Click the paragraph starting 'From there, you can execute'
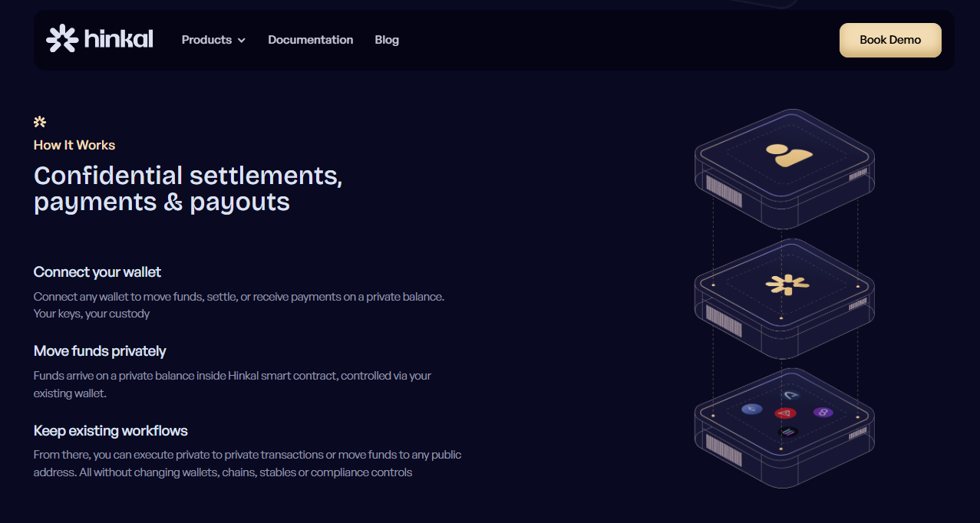 248,463
